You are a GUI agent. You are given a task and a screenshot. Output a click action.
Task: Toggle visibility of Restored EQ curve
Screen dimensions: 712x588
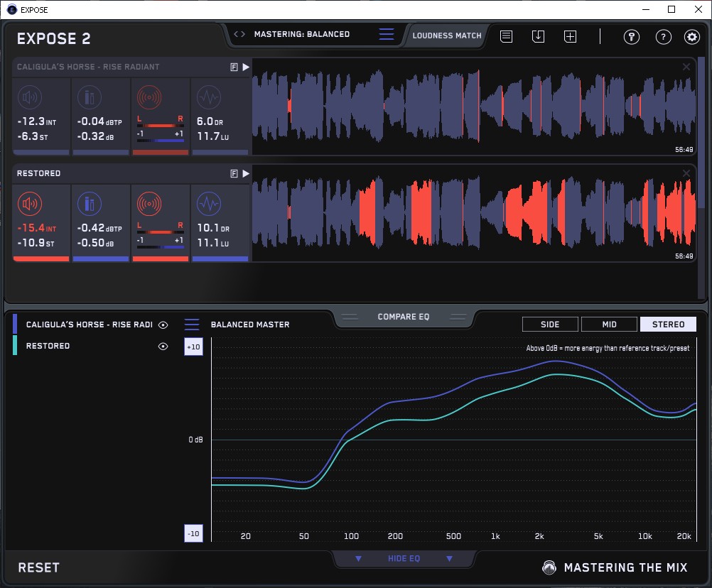[x=163, y=346]
